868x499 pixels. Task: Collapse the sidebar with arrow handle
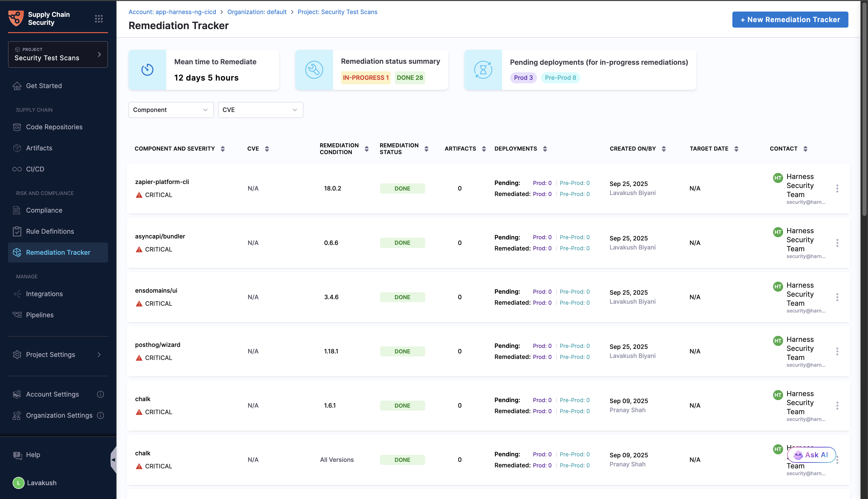(x=114, y=460)
